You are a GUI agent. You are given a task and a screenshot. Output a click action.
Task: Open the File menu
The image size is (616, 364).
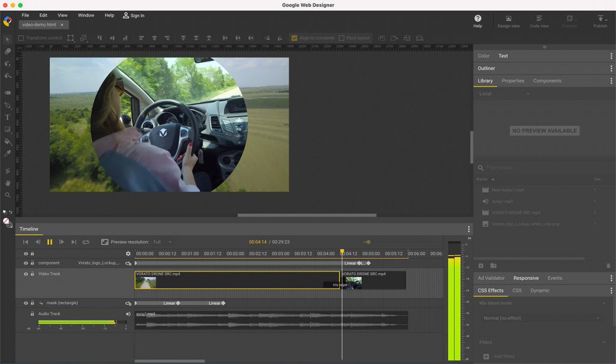25,15
